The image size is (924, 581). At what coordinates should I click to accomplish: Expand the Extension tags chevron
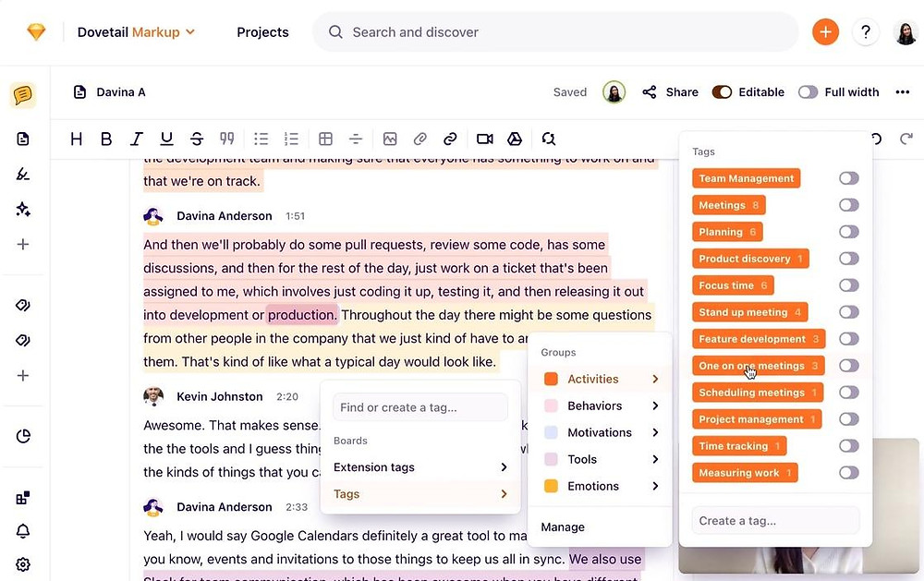coord(504,467)
